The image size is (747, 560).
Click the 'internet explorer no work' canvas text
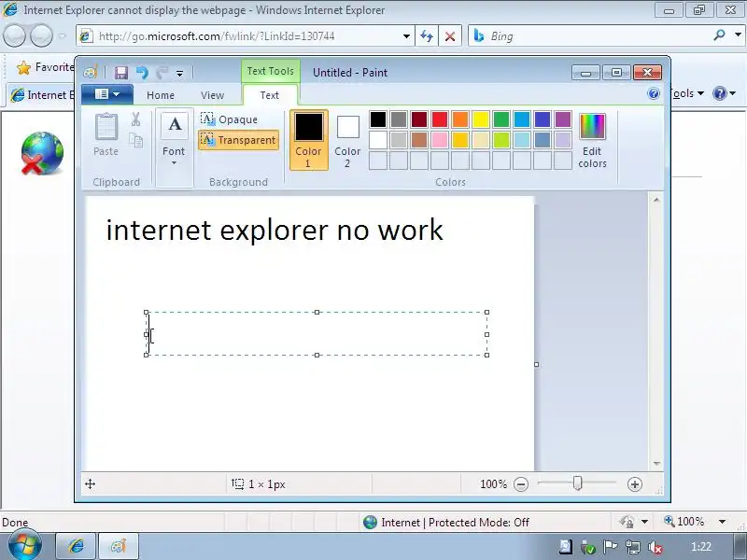275,231
